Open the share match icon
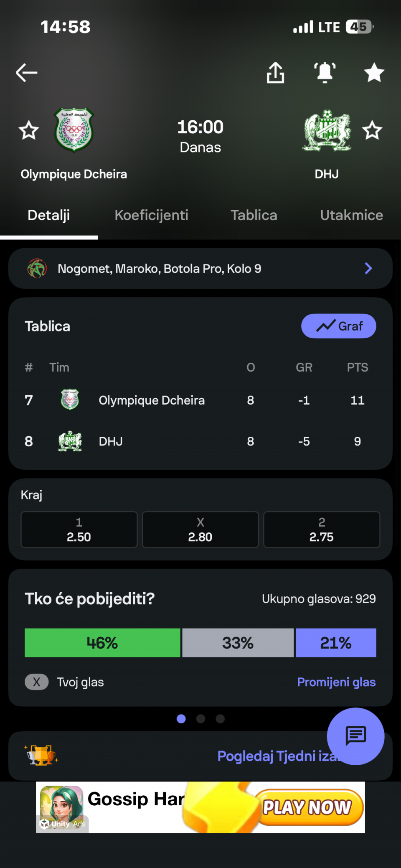Screen dimensions: 401x868 pos(276,73)
